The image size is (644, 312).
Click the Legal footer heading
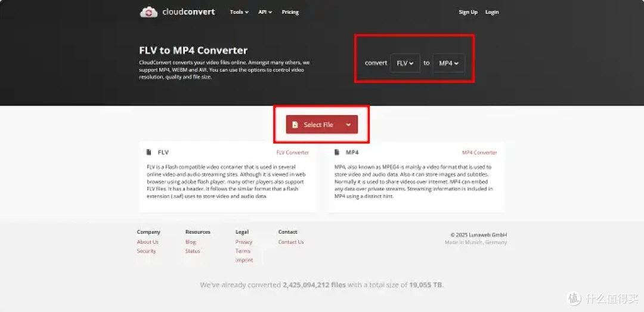click(242, 232)
